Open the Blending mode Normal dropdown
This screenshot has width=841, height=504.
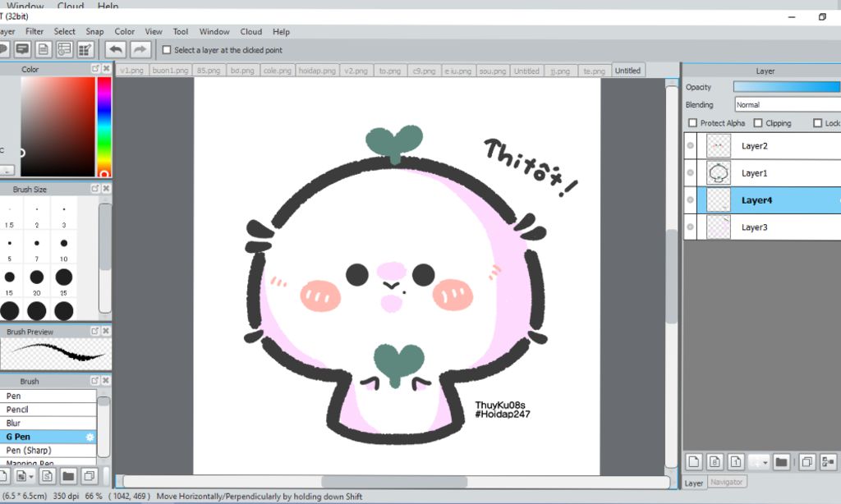[788, 104]
